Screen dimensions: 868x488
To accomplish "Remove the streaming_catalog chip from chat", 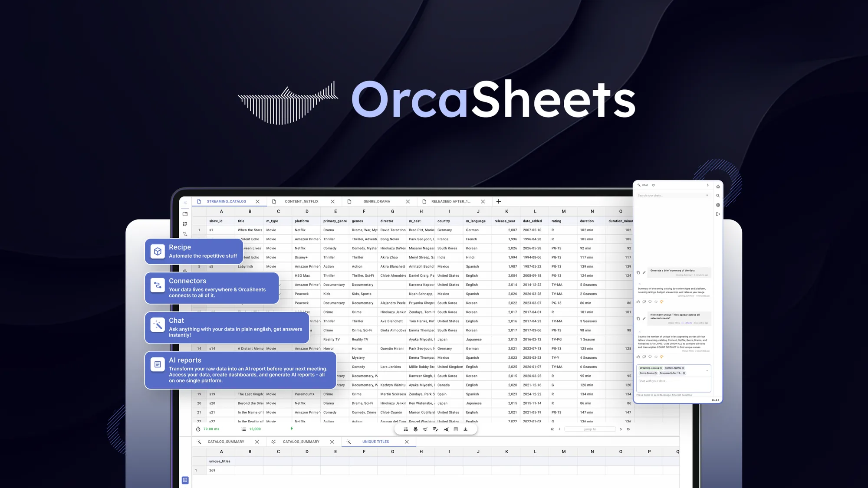I will click(661, 368).
